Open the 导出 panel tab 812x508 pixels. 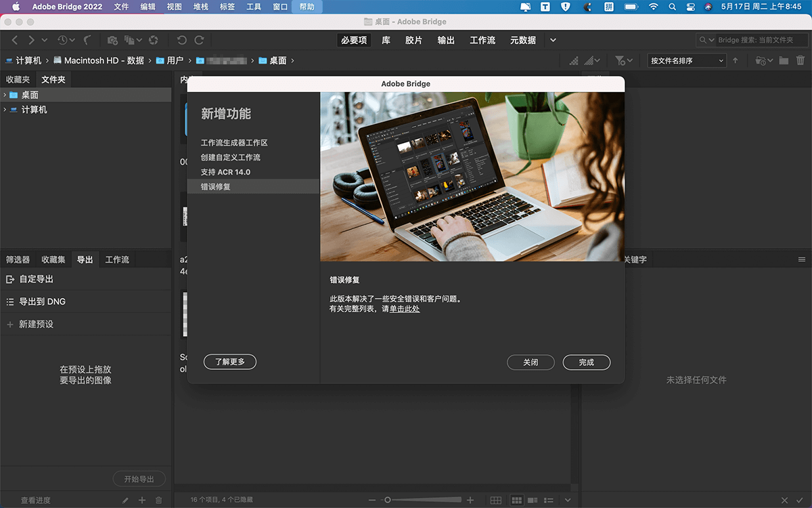[85, 259]
